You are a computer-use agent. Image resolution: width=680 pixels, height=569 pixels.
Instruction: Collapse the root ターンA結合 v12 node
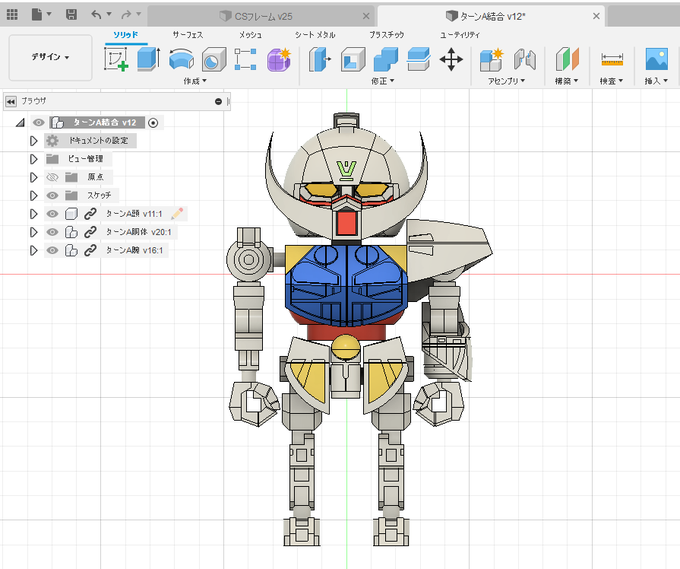pos(20,123)
